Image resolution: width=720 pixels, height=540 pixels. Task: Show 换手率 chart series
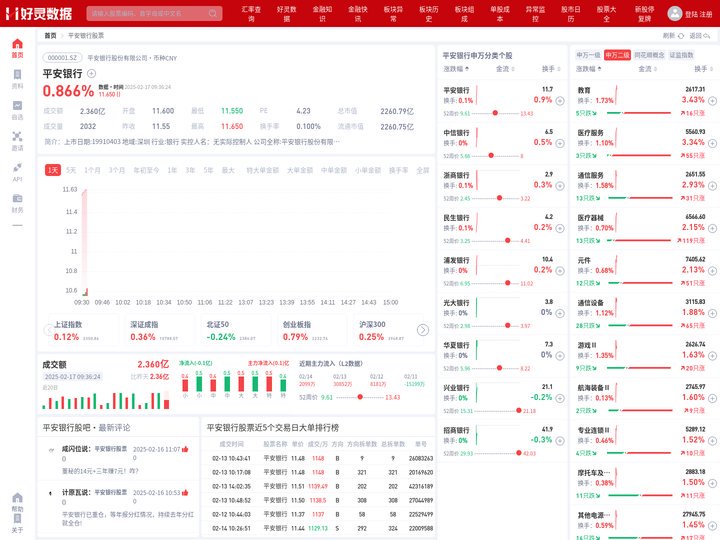click(399, 170)
